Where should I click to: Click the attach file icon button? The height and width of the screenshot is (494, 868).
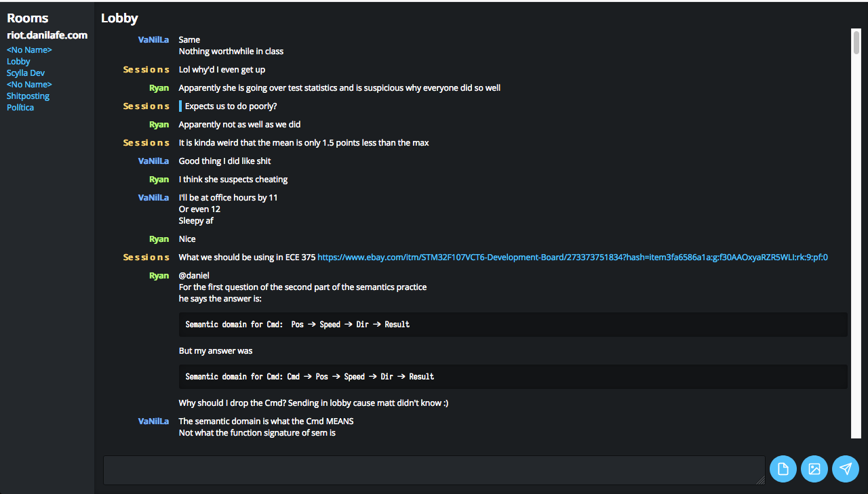[x=783, y=469]
